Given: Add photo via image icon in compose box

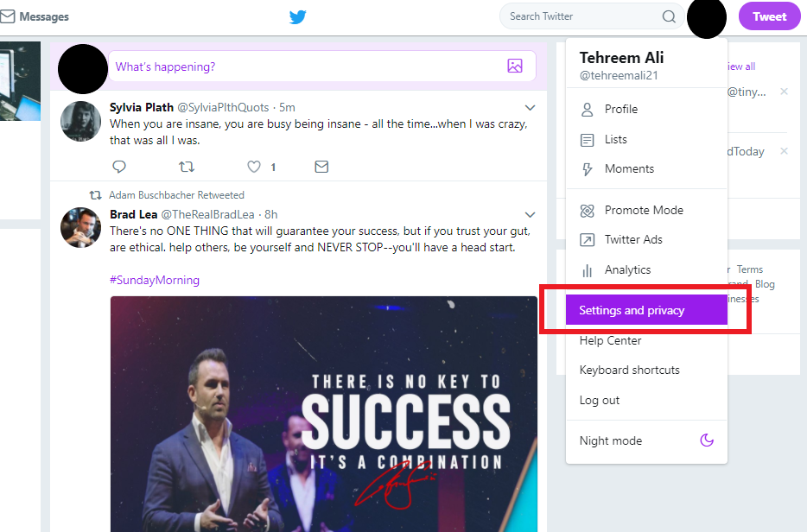Looking at the screenshot, I should click(515, 66).
